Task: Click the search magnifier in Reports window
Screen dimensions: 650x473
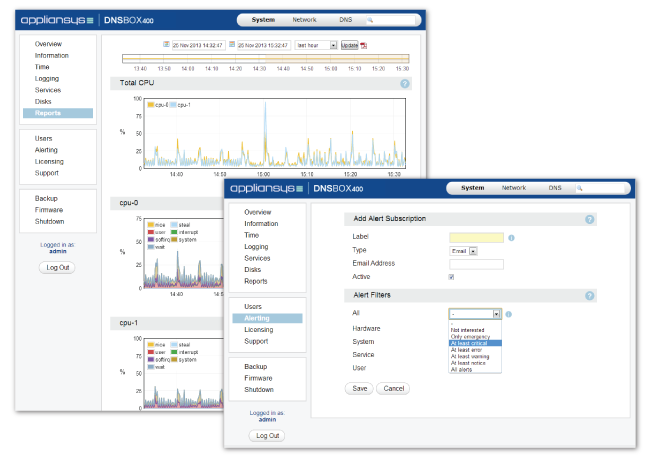Action: 370,20
